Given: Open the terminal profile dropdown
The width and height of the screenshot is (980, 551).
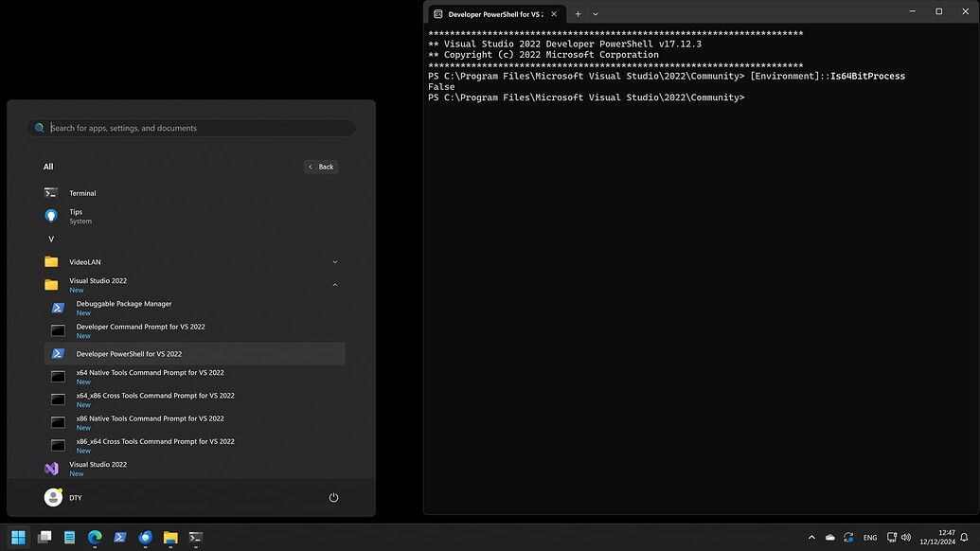Looking at the screenshot, I should coord(596,14).
